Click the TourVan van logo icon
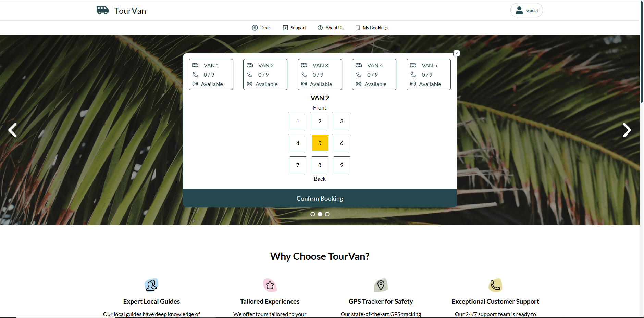 (x=102, y=10)
